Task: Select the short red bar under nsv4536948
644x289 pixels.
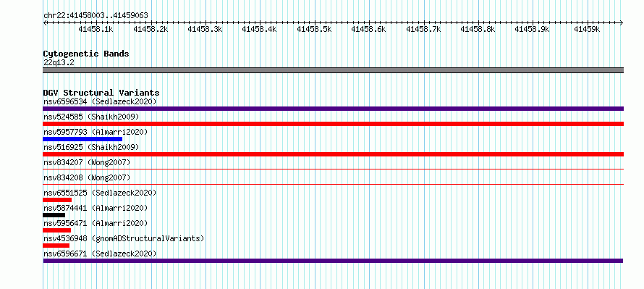Action: point(56,246)
